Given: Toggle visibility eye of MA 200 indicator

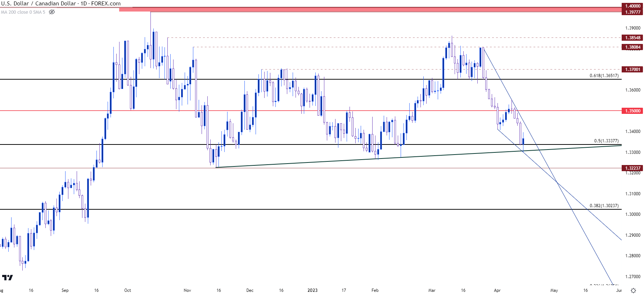Looking at the screenshot, I should tap(52, 12).
